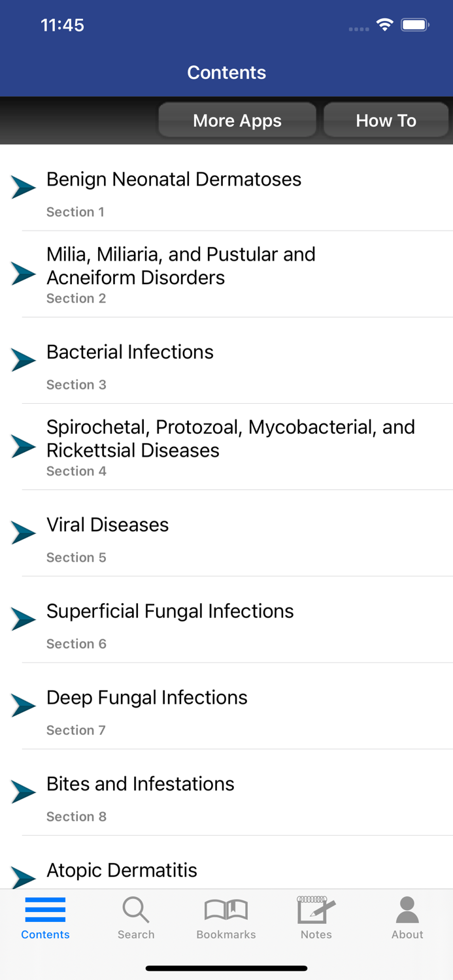Tap the Wi-Fi status icon

point(384,24)
